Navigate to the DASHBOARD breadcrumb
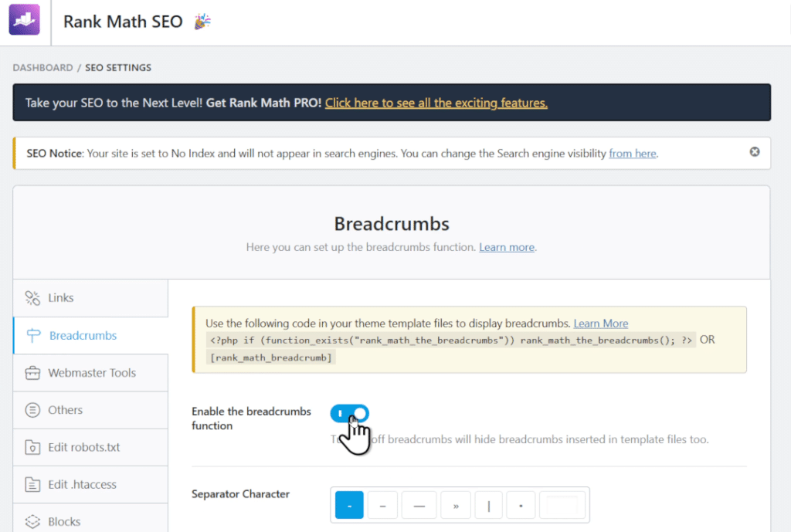The height and width of the screenshot is (532, 791). click(42, 67)
